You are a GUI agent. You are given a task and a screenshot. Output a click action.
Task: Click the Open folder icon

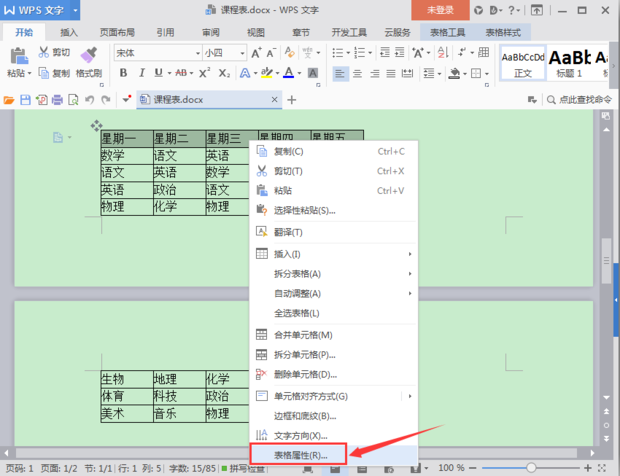[x=9, y=100]
